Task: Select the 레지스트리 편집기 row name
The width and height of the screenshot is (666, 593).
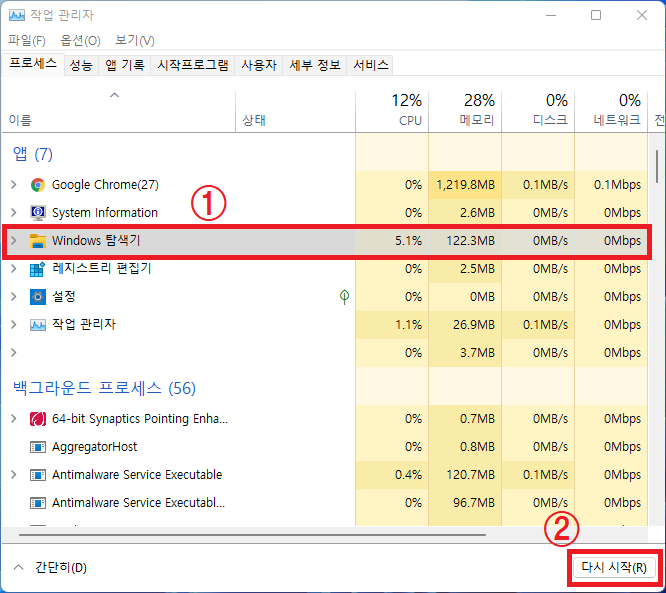Action: point(102,269)
